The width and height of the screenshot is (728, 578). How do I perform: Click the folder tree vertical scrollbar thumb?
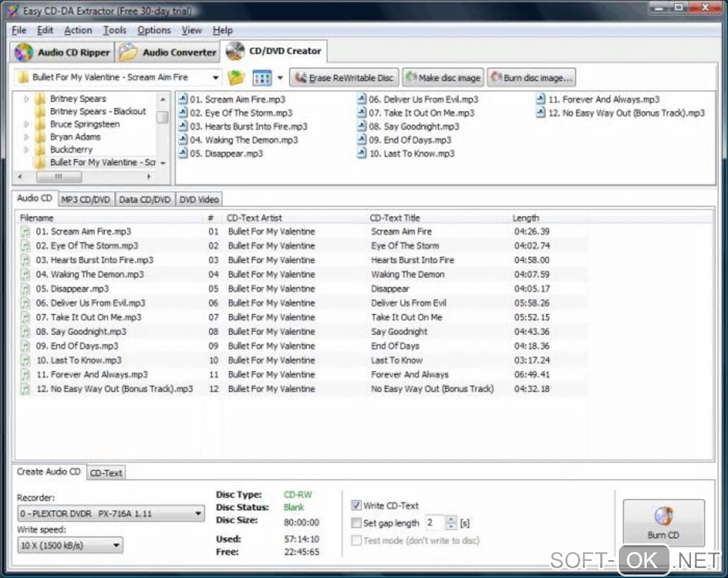tap(163, 116)
